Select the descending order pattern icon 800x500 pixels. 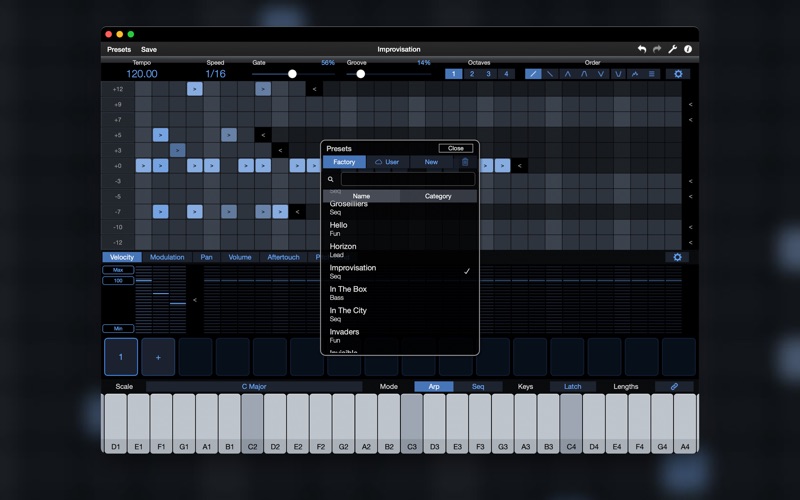(550, 74)
